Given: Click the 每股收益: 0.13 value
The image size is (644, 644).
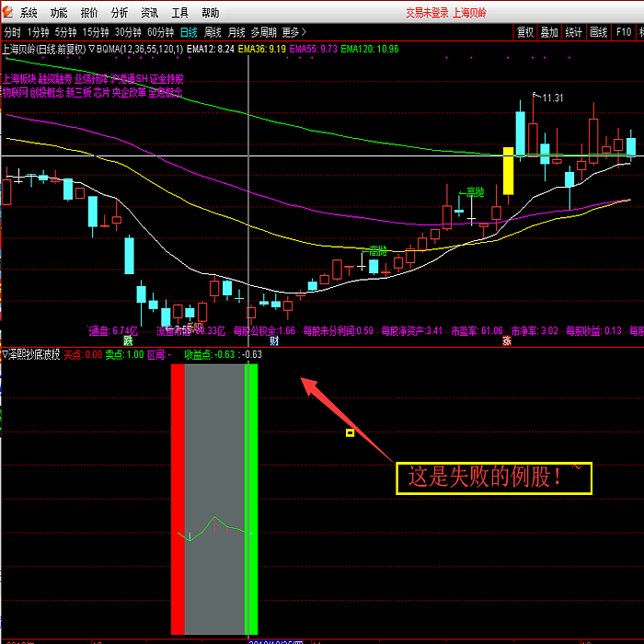Looking at the screenshot, I should point(593,331).
